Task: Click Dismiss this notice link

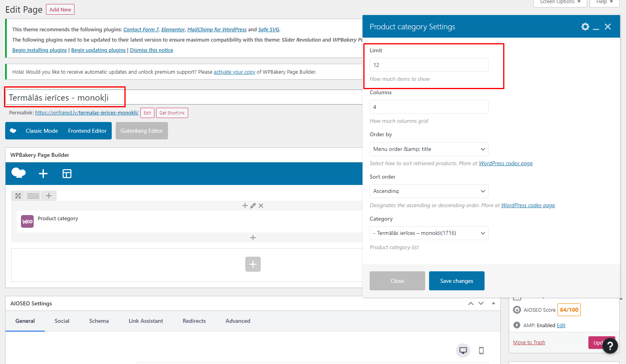Action: coord(151,50)
